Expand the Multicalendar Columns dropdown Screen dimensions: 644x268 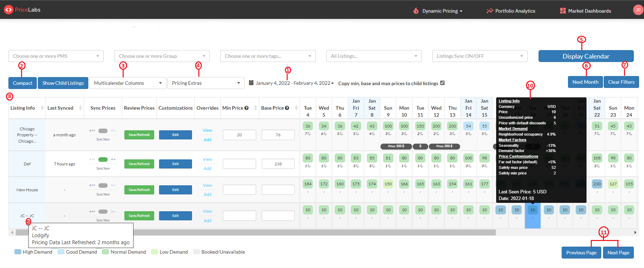pyautogui.click(x=128, y=83)
